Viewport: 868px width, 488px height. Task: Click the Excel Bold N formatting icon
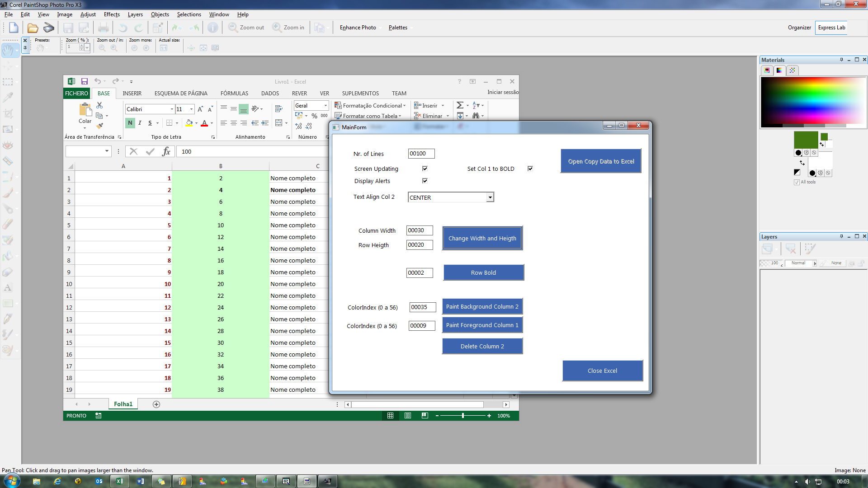click(130, 123)
